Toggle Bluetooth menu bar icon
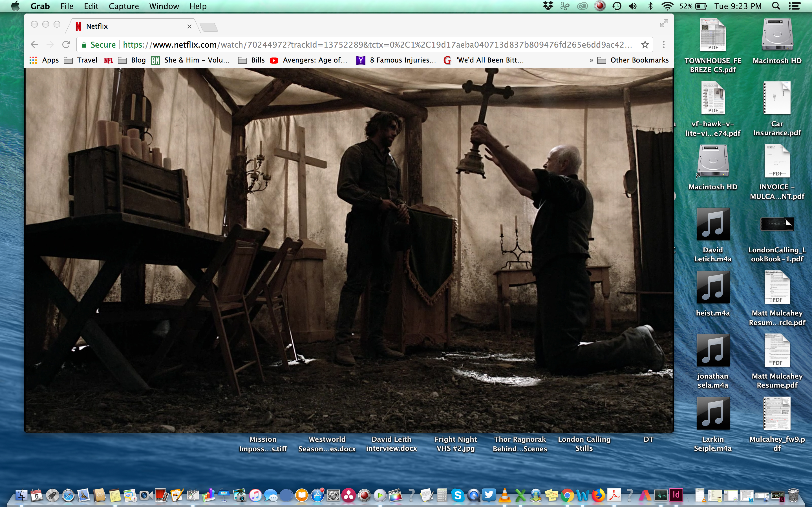812x507 pixels. (x=650, y=6)
